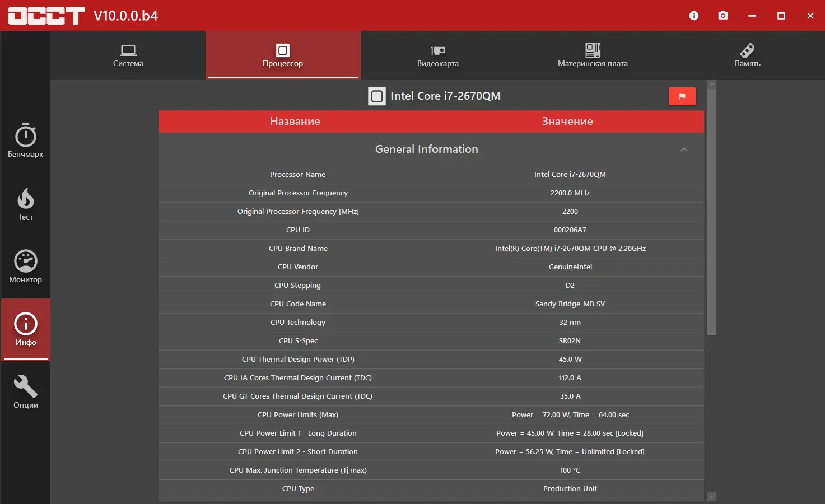
Task: Switch to the Память tab
Action: pyautogui.click(x=747, y=55)
